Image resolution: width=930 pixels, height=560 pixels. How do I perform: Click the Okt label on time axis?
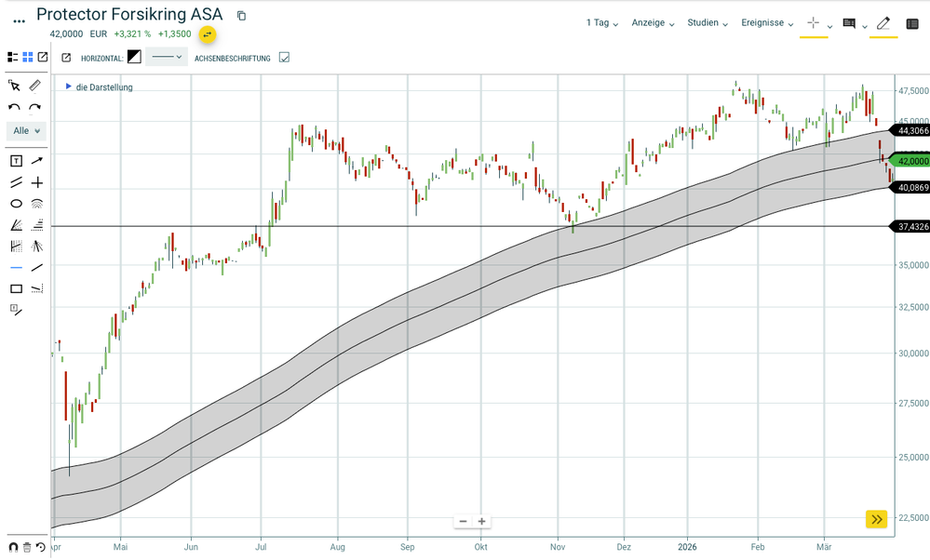481,547
